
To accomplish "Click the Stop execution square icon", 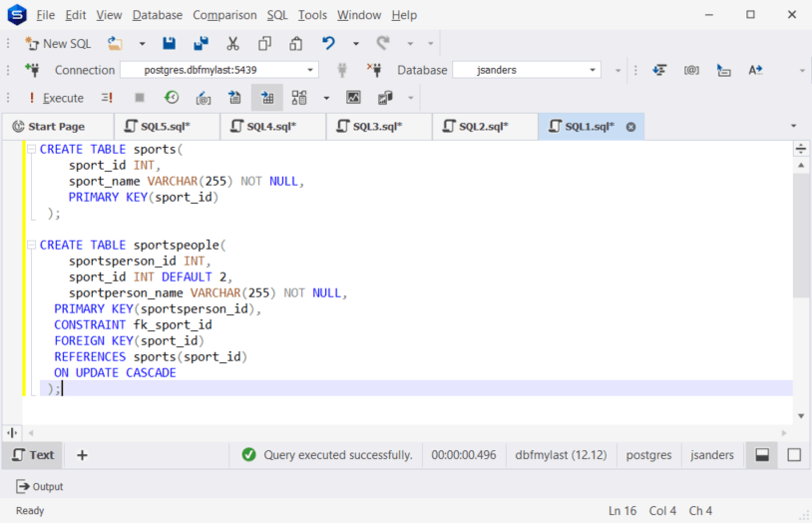I will tap(140, 98).
